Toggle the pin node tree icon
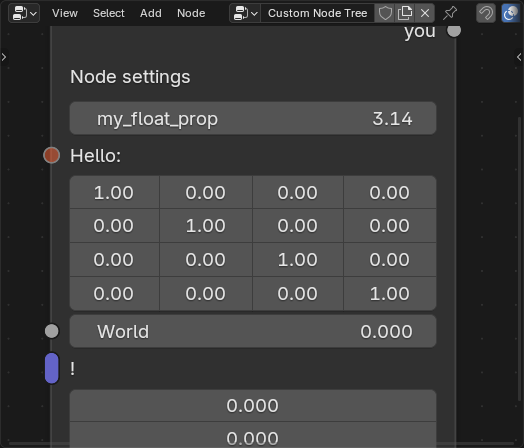The width and height of the screenshot is (524, 448). tap(450, 13)
